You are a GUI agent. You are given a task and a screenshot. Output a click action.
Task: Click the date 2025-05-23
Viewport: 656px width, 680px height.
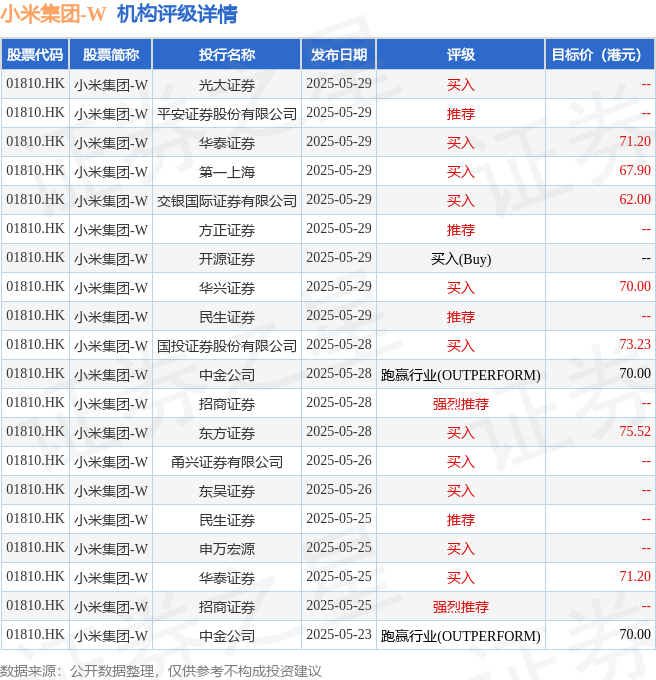pos(339,634)
